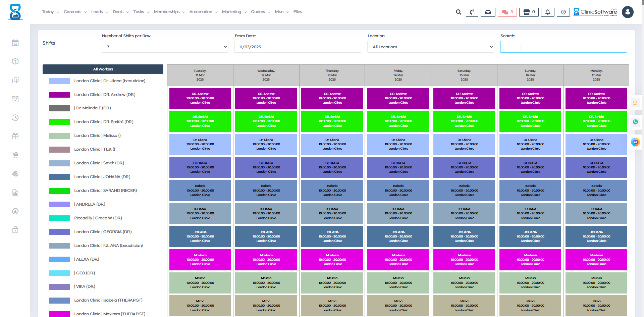Go to the Files menu item
The width and height of the screenshot is (644, 317).
point(298,12)
